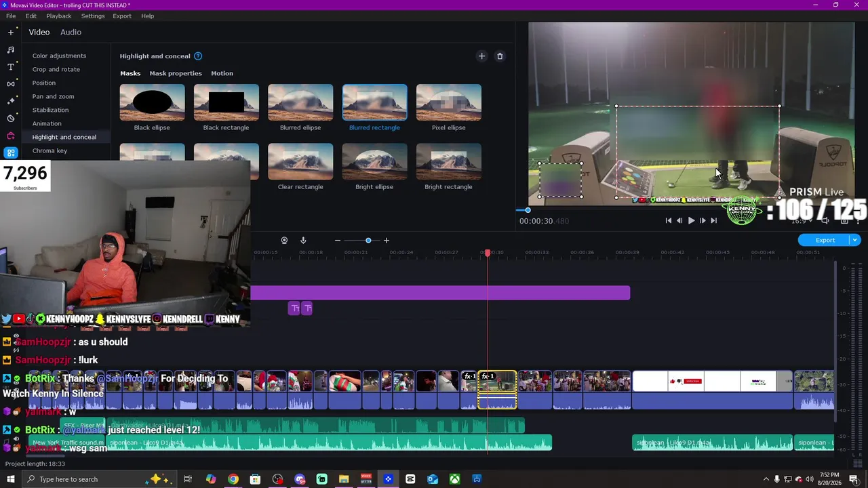Image resolution: width=868 pixels, height=488 pixels.
Task: Open the Import files panel (plus icon)
Action: 11,32
